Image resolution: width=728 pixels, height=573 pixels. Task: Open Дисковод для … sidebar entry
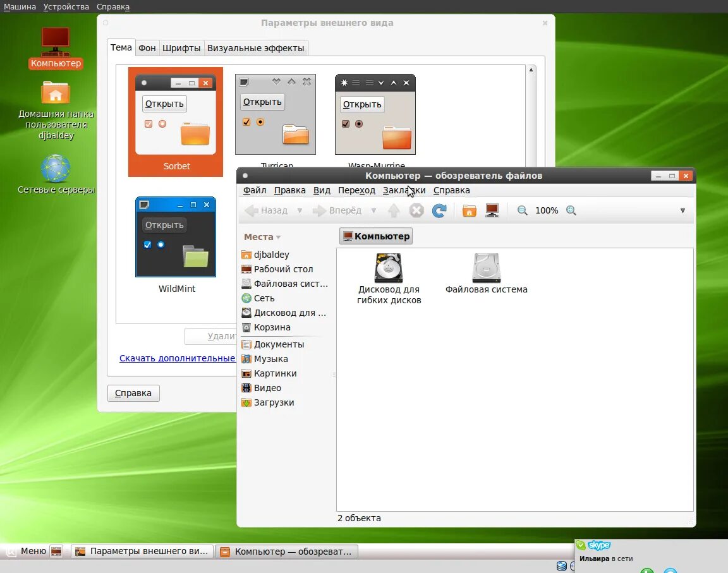pyautogui.click(x=284, y=313)
